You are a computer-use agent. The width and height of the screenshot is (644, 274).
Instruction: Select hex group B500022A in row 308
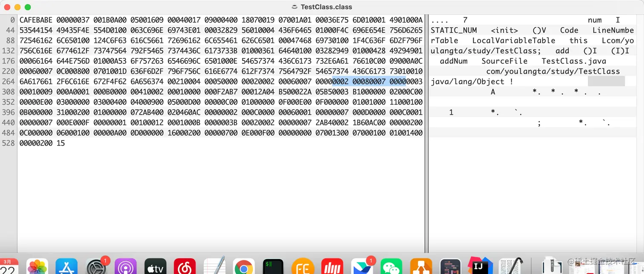coord(295,91)
